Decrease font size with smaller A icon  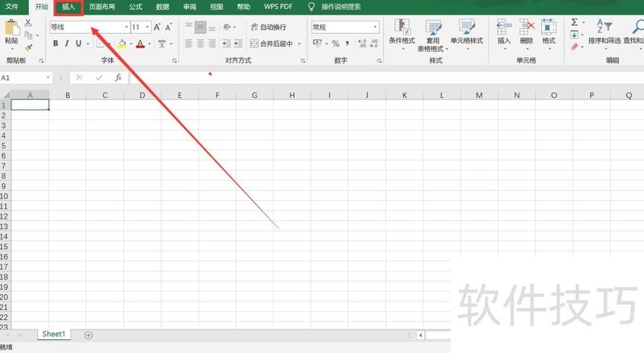coord(168,27)
